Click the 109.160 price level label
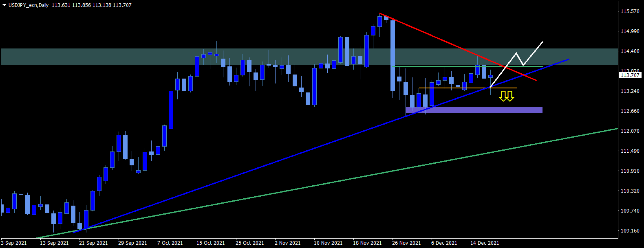The height and width of the screenshot is (248, 644). pos(630,231)
